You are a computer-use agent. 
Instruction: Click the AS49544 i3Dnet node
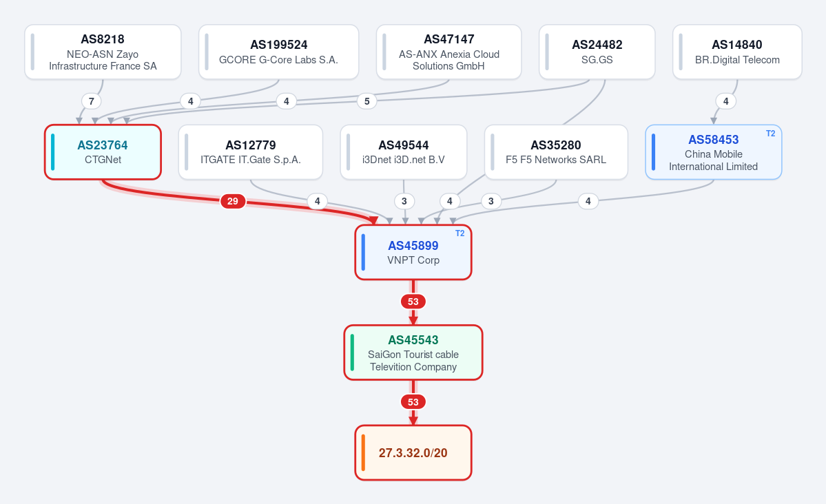[x=404, y=152]
